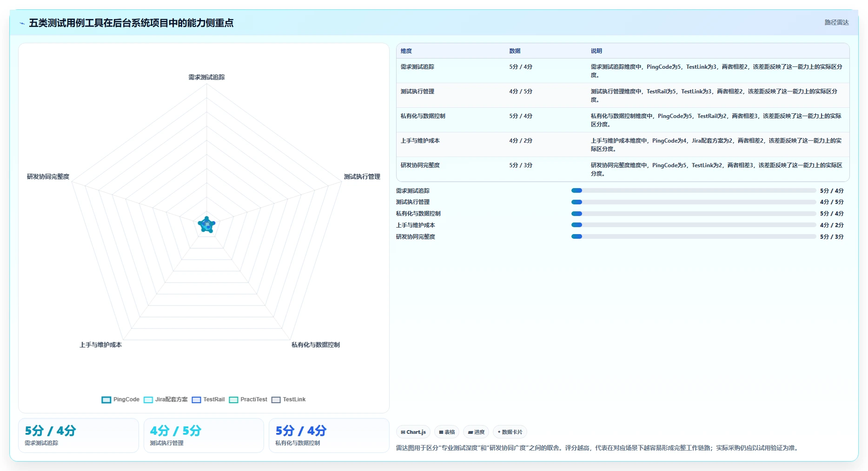Click the Chart.js tag chip
Screen dimensions: 868x471
tap(413, 432)
